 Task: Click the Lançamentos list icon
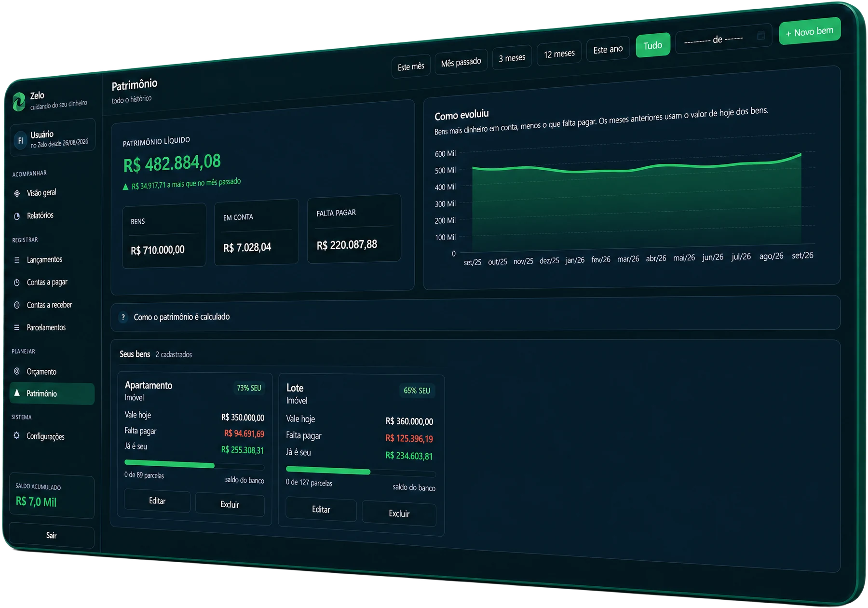coord(17,260)
